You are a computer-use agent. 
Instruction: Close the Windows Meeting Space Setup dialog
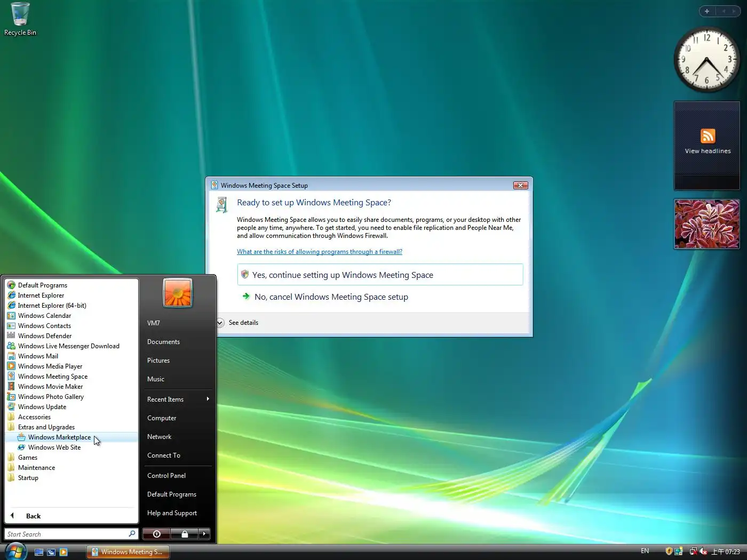click(x=520, y=185)
